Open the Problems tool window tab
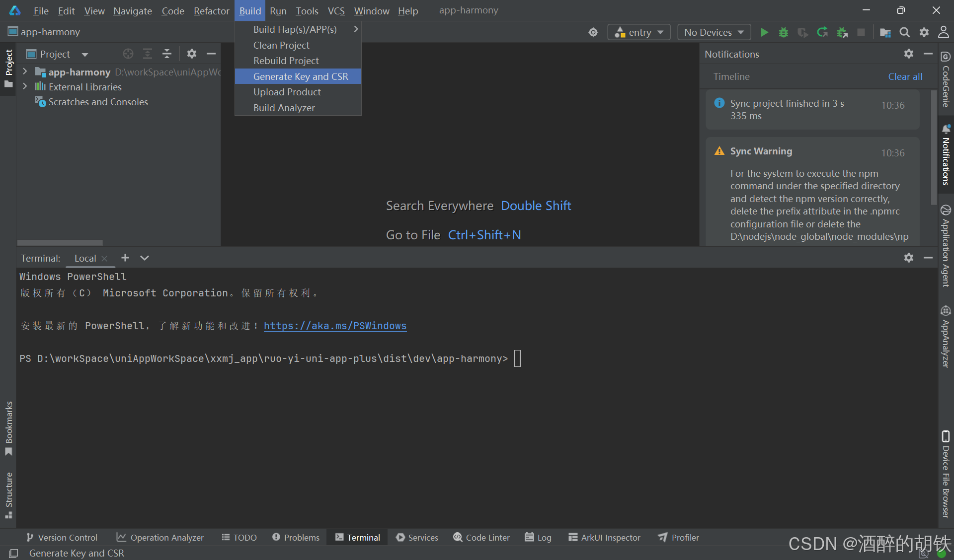954x560 pixels. [296, 538]
